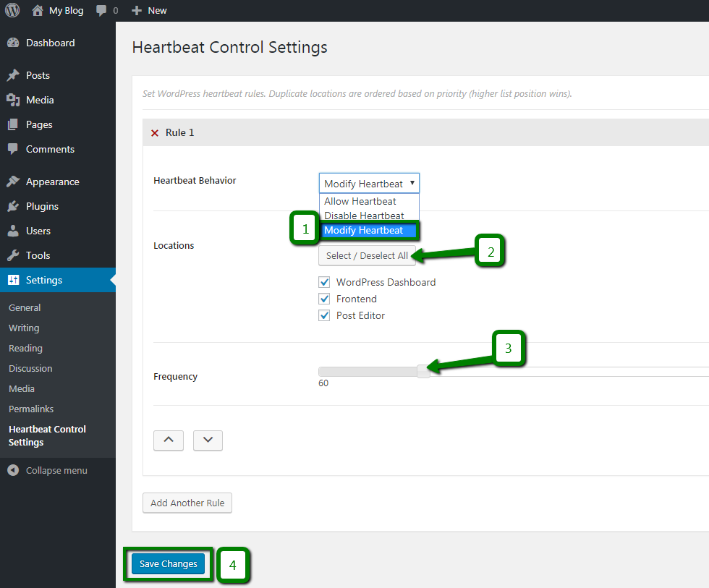This screenshot has width=709, height=588.
Task: Go to the Discussion settings page
Action: pyautogui.click(x=30, y=368)
